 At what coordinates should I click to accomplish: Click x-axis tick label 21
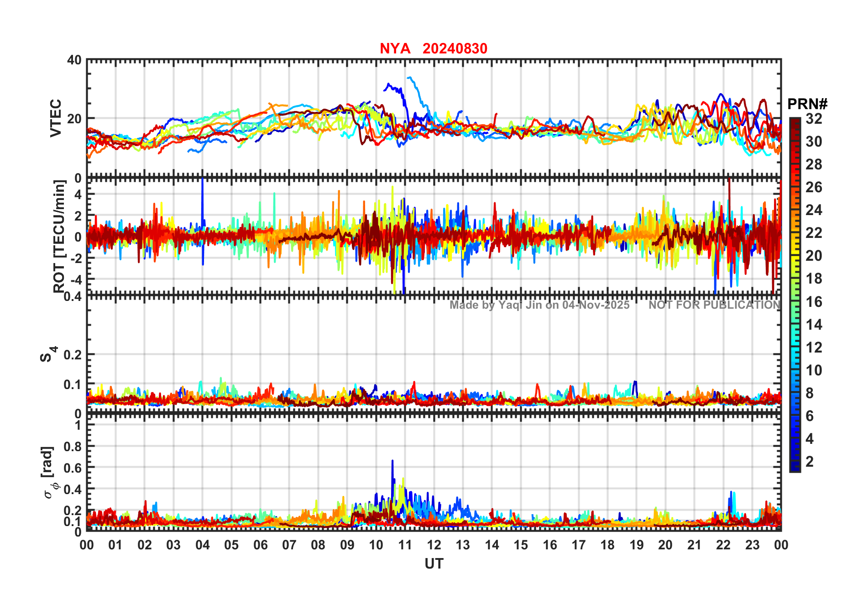click(x=695, y=545)
